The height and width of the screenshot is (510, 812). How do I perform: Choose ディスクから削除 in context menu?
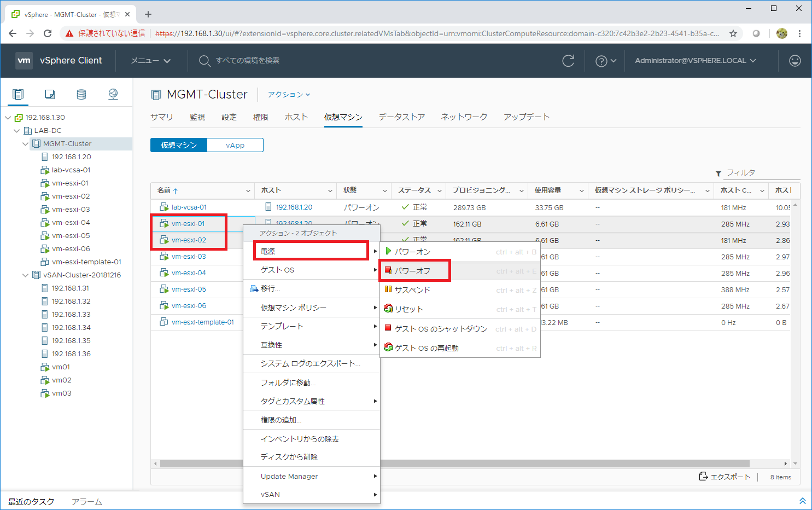312,457
